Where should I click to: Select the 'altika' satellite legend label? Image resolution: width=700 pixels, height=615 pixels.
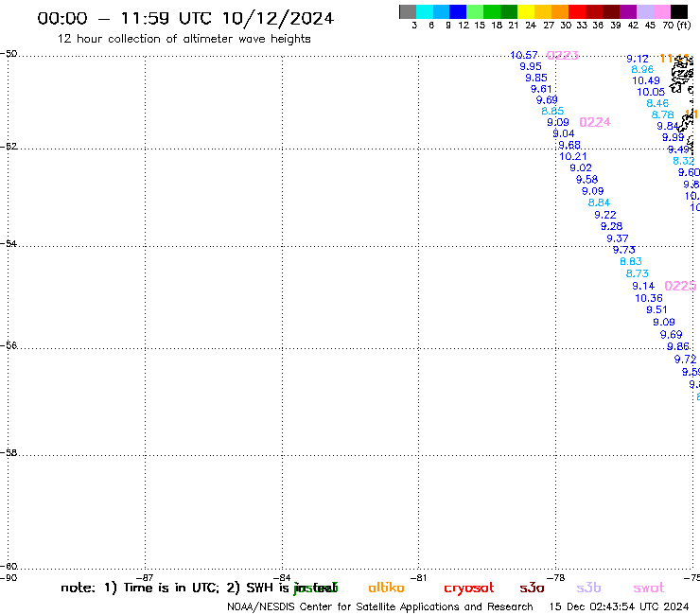click(386, 588)
